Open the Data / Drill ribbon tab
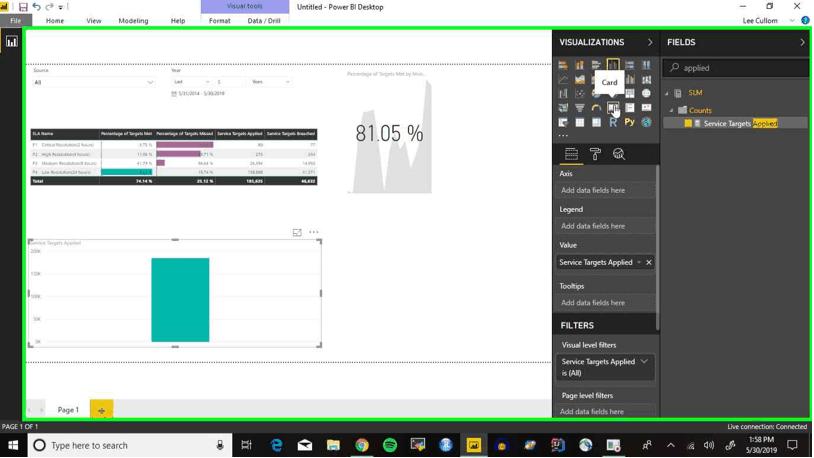The height and width of the screenshot is (458, 814). 264,21
